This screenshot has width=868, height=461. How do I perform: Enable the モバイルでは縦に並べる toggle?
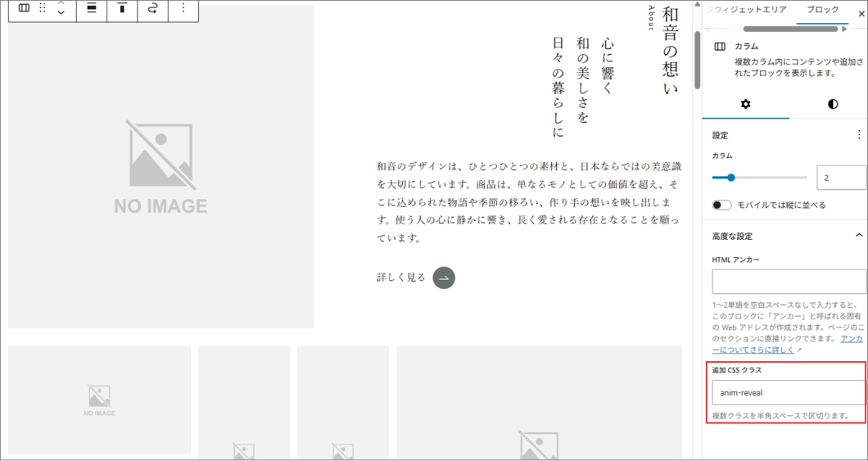(721, 204)
